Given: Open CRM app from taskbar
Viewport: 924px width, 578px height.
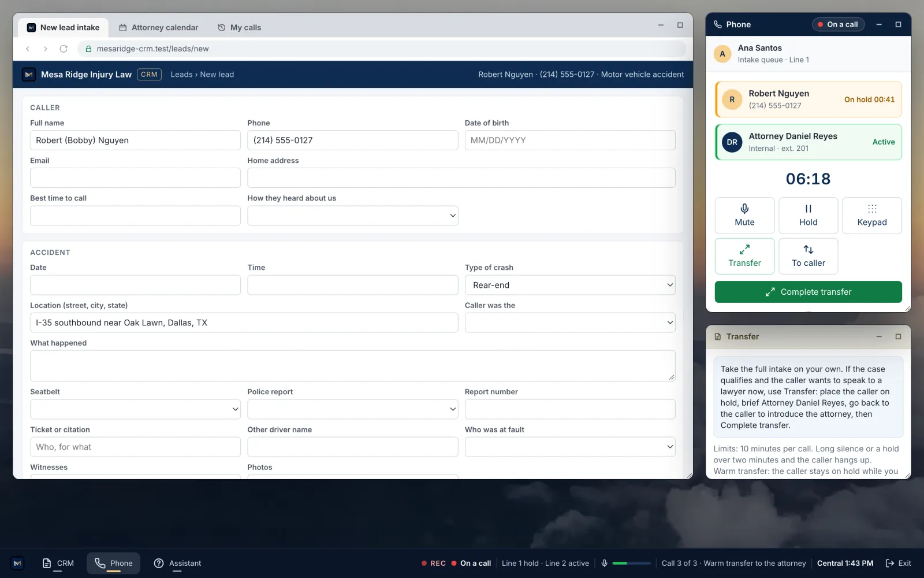Looking at the screenshot, I should (x=58, y=563).
